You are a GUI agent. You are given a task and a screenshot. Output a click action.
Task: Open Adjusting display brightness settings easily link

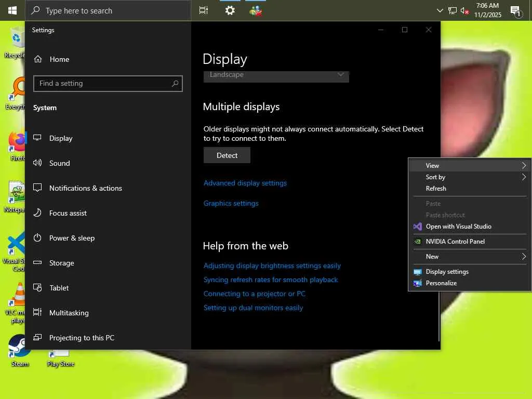click(272, 265)
